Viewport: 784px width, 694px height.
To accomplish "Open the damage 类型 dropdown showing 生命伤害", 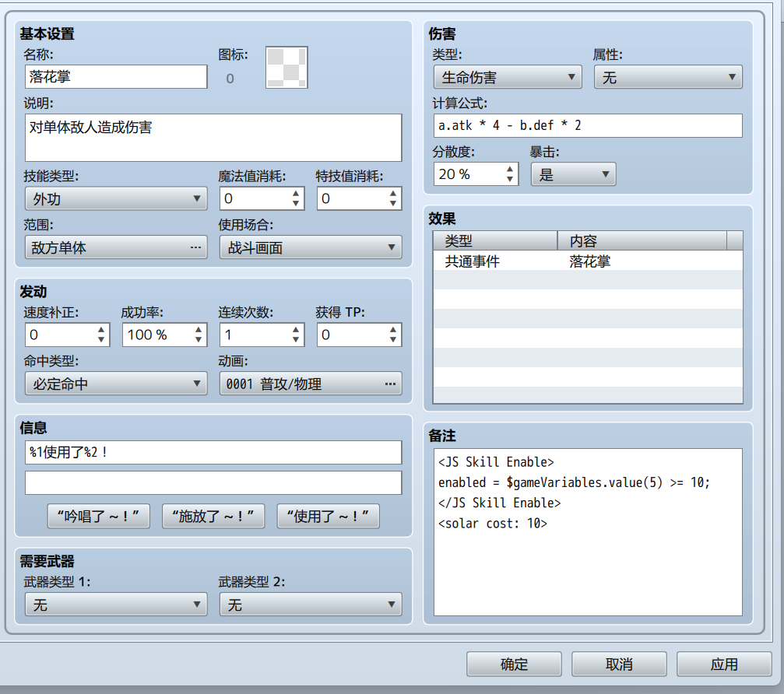I will click(507, 77).
